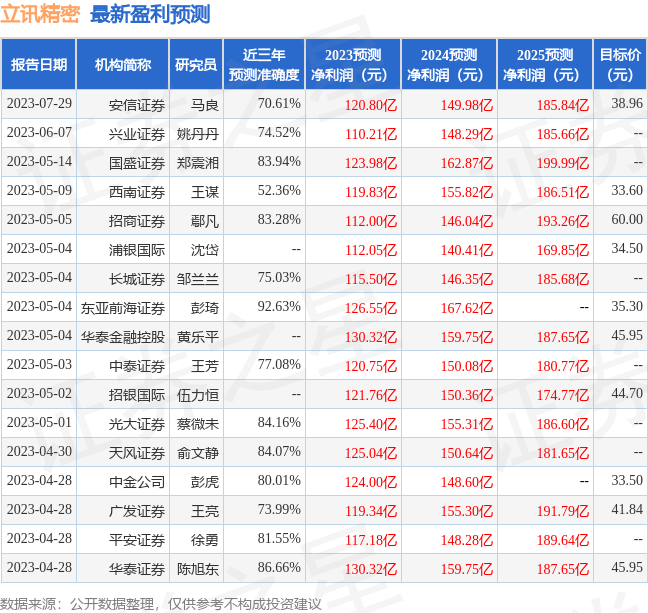
Task: Select the 目标价 column header
Action: [x=620, y=64]
